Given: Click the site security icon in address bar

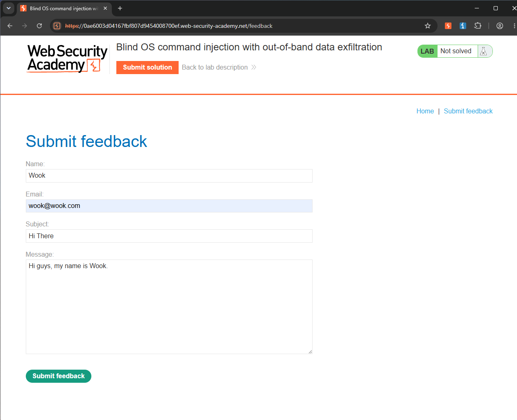Looking at the screenshot, I should 57,26.
